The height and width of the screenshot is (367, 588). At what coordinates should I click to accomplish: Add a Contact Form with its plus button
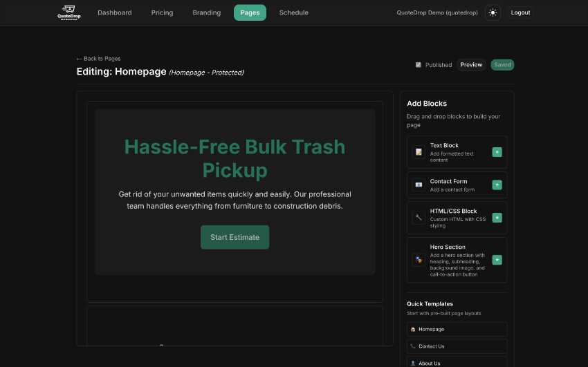[497, 185]
